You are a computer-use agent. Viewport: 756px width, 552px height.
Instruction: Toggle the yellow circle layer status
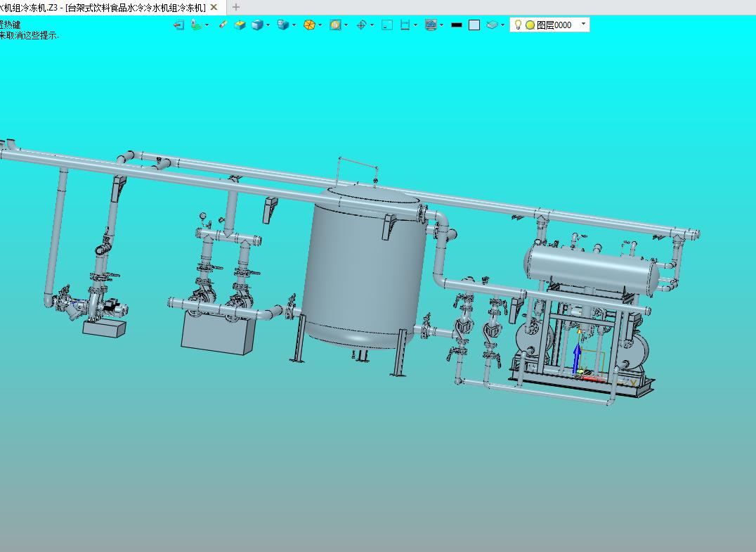click(x=530, y=25)
